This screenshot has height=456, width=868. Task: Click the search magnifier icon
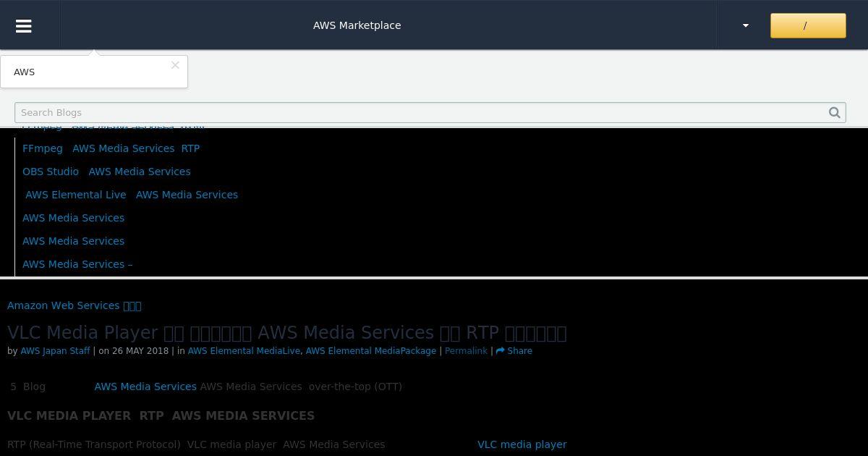pyautogui.click(x=835, y=112)
